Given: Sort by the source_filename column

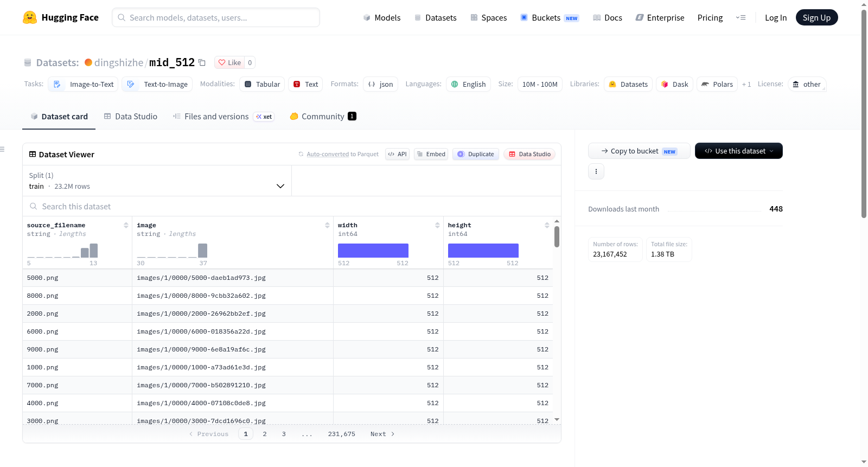Looking at the screenshot, I should pos(126,225).
